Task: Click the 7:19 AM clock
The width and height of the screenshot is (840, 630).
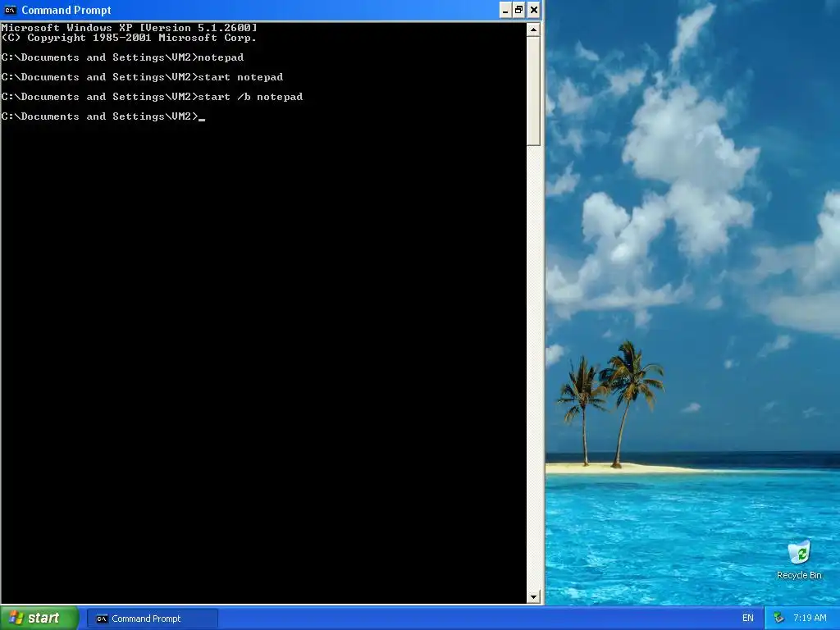Action: coord(810,619)
